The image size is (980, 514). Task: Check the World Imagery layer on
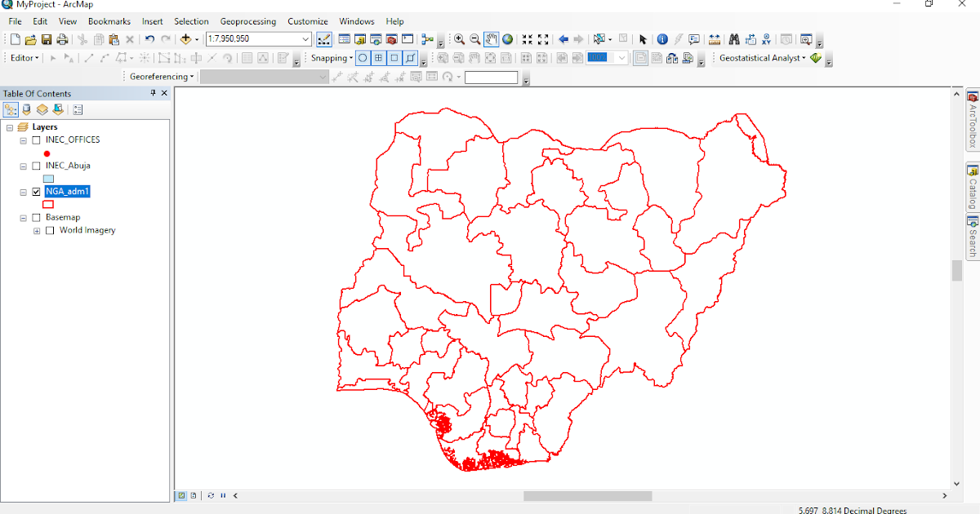(48, 230)
